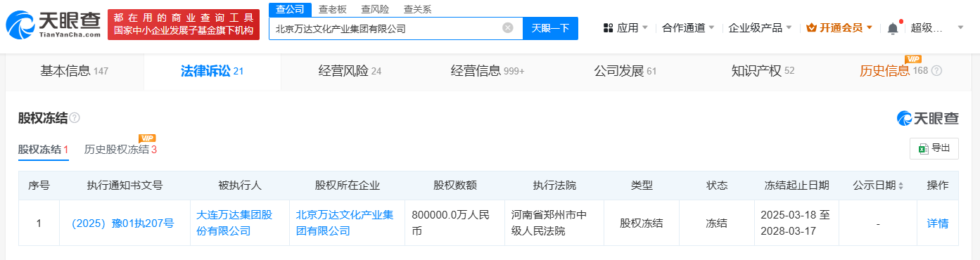Switch to the 历史股权冻结 sub-tab
The image size is (980, 260).
(x=120, y=149)
